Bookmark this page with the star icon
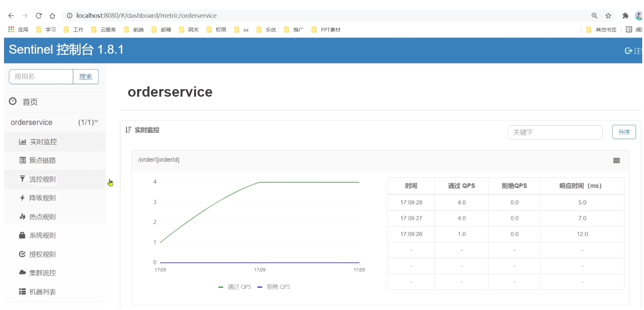Image resolution: width=644 pixels, height=310 pixels. (x=608, y=16)
